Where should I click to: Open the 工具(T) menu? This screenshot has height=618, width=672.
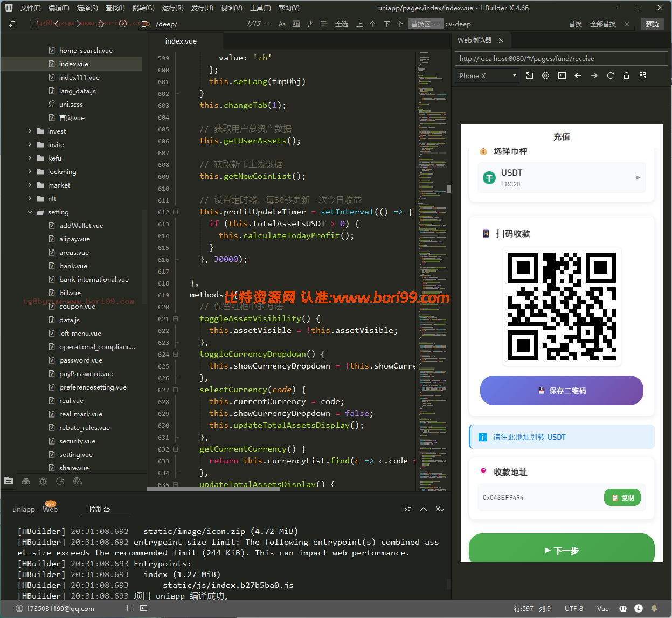tap(260, 8)
